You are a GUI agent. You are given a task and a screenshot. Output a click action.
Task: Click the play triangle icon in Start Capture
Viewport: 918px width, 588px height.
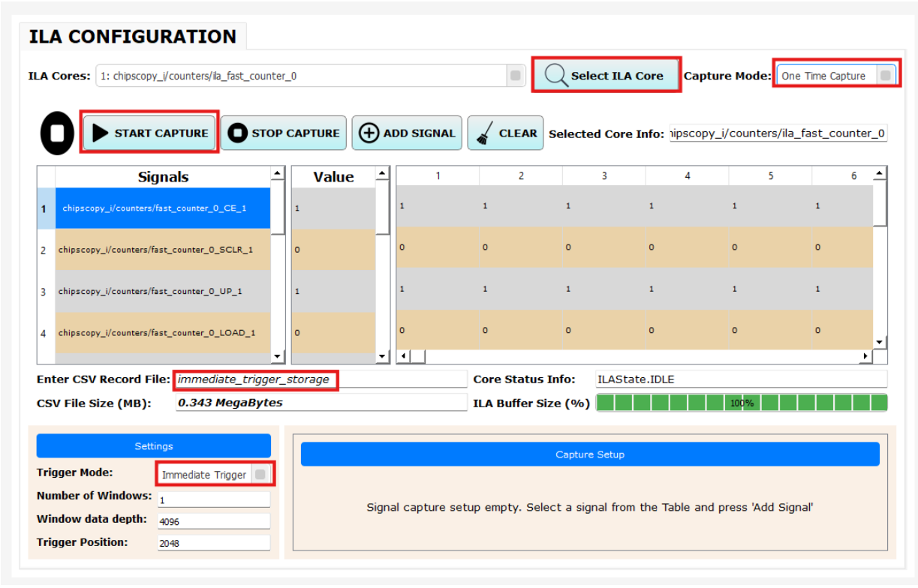[x=100, y=133]
